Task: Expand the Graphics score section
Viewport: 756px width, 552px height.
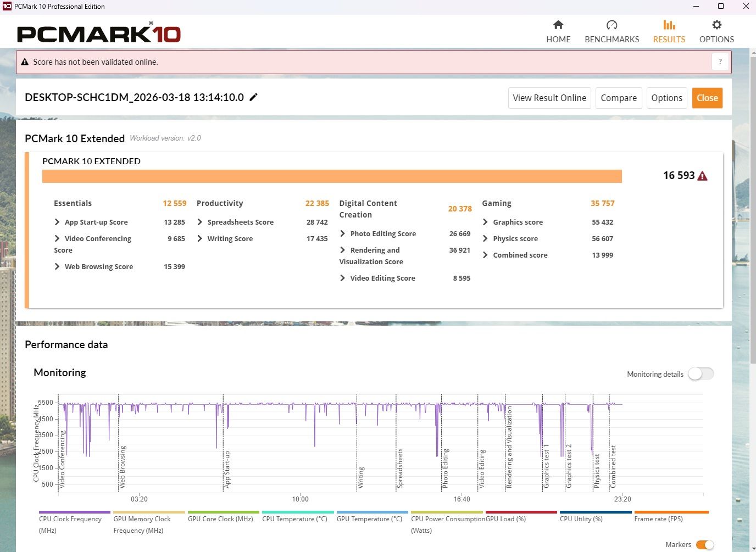Action: tap(485, 222)
